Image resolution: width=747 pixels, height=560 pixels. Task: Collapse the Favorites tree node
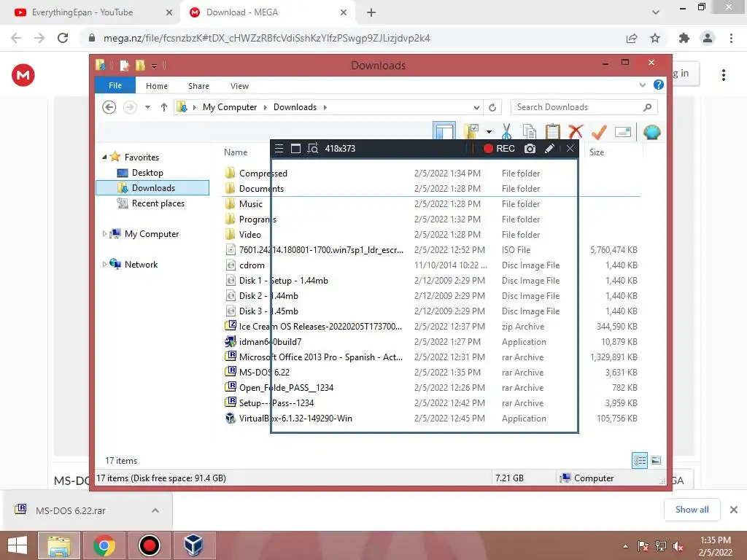104,157
